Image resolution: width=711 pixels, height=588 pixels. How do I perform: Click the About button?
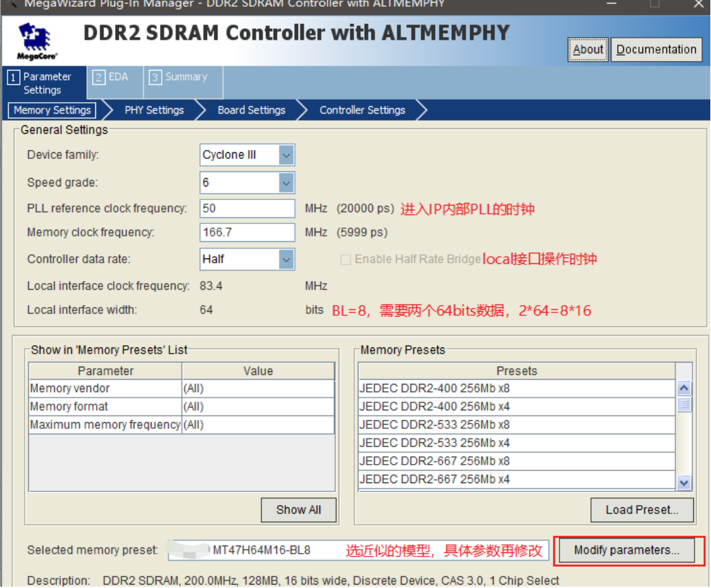click(588, 49)
